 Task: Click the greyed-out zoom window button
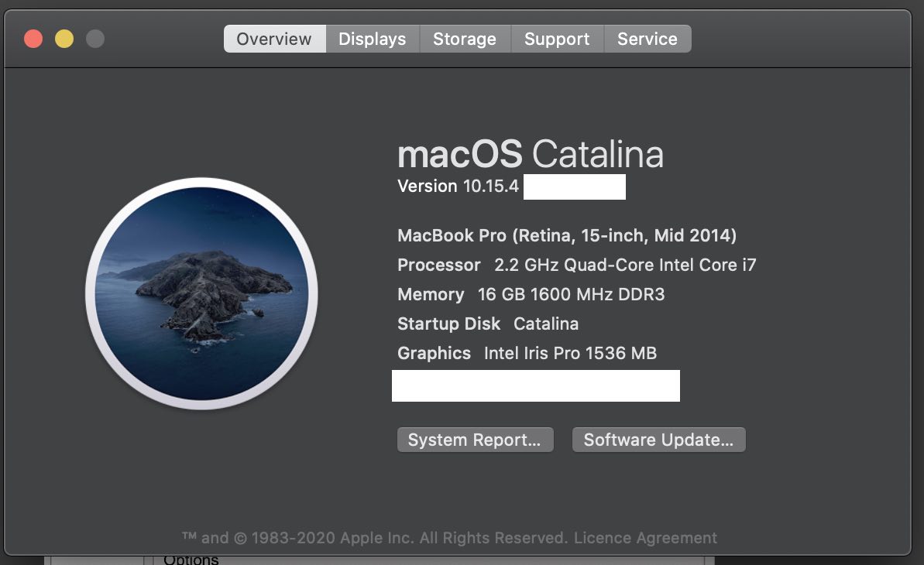tap(94, 39)
